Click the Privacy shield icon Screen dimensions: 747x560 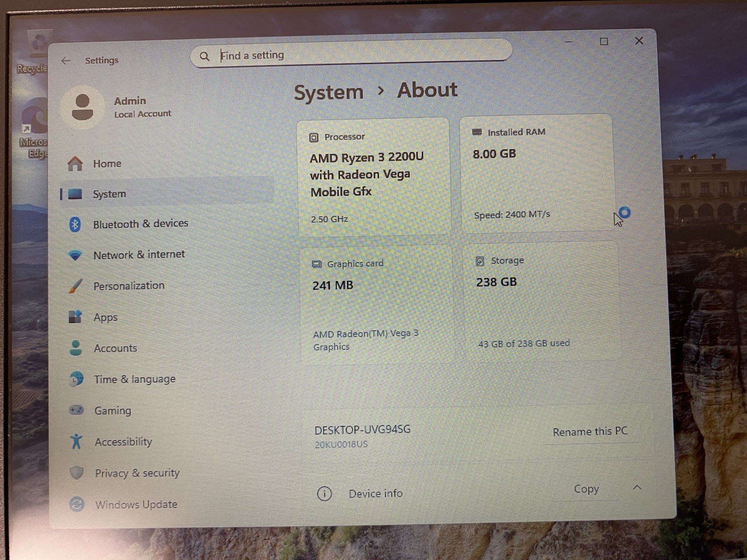pyautogui.click(x=77, y=473)
